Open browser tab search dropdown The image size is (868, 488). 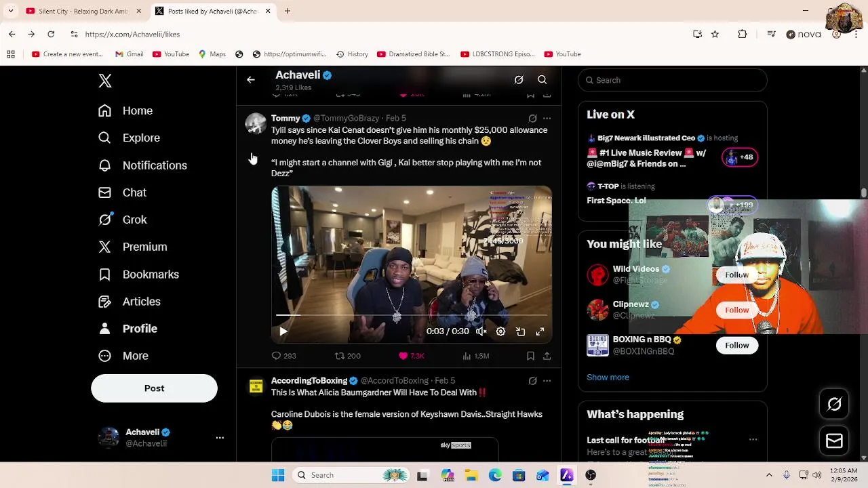10,11
